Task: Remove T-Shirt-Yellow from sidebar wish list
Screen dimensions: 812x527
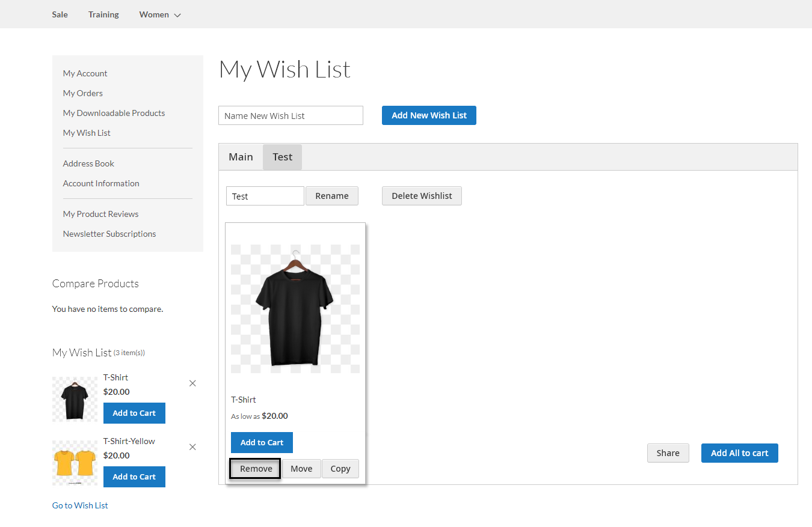Action: tap(192, 447)
